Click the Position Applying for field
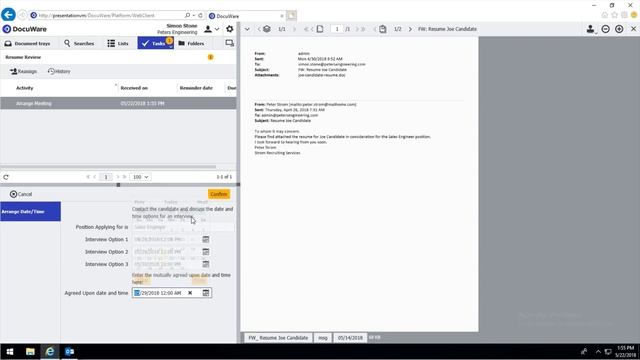The height and width of the screenshot is (360, 640). pyautogui.click(x=183, y=227)
